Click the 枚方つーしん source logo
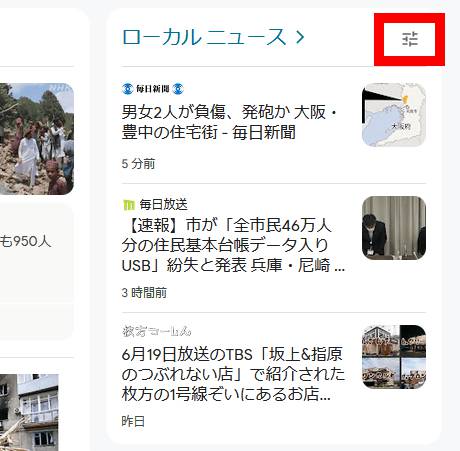This screenshot has height=451, width=460. pos(157,331)
